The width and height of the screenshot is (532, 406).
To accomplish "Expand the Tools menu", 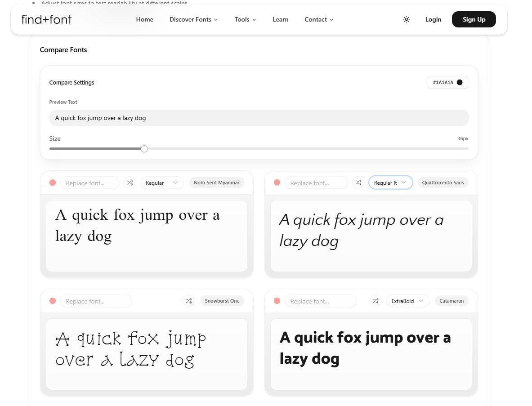I will click(x=245, y=19).
